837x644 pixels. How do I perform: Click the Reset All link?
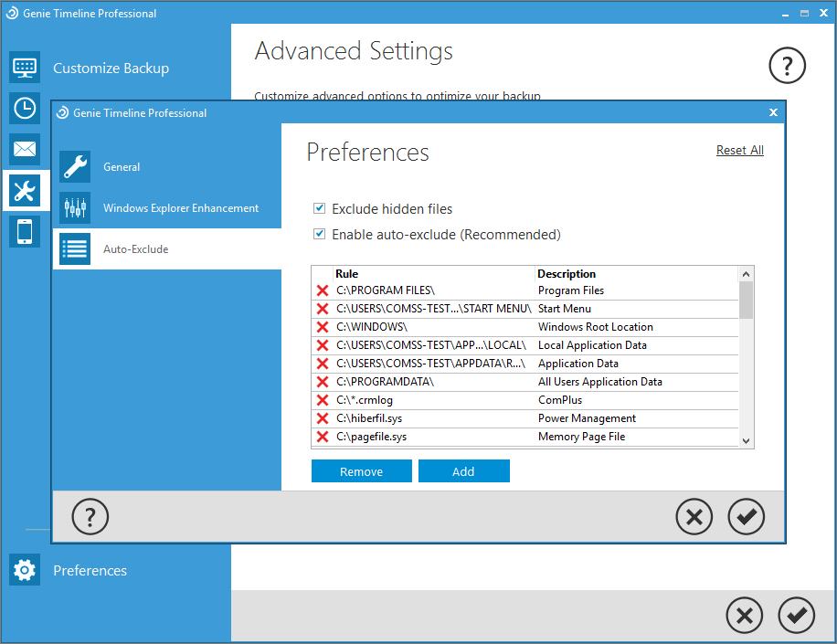739,151
